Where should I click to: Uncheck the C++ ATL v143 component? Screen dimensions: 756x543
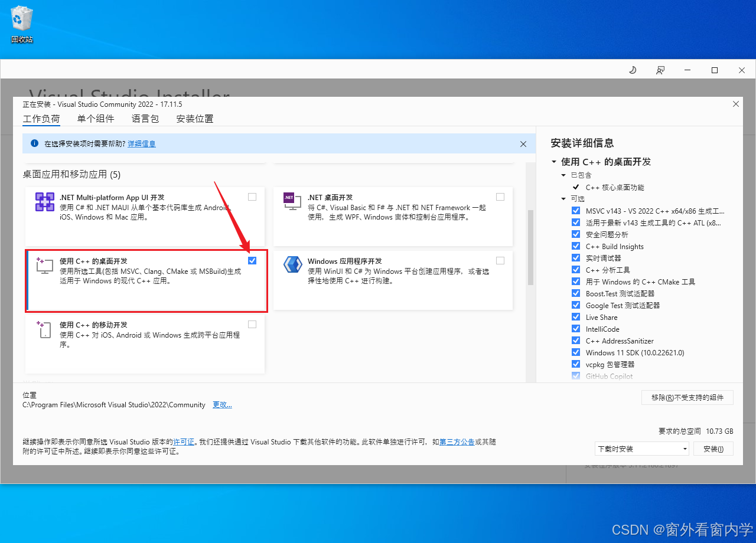[576, 223]
